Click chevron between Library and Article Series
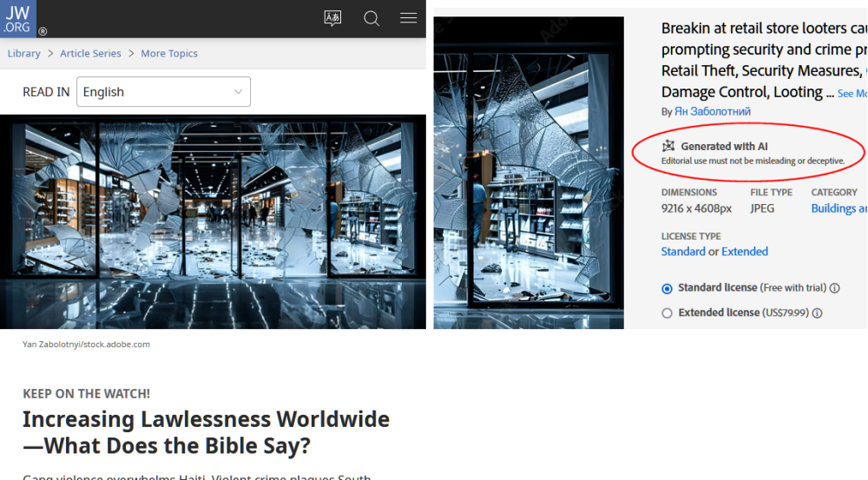This screenshot has width=868, height=480. 50,54
